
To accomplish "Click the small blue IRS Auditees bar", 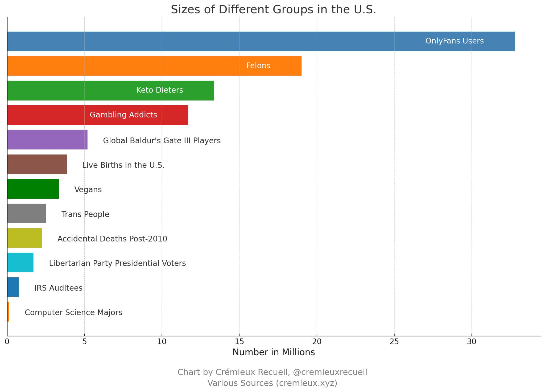I will [13, 287].
